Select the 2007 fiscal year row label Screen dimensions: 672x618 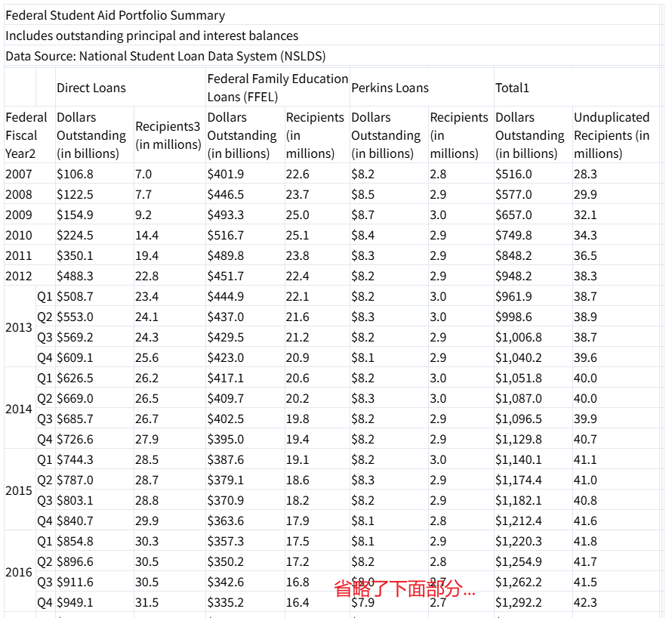pos(19,174)
